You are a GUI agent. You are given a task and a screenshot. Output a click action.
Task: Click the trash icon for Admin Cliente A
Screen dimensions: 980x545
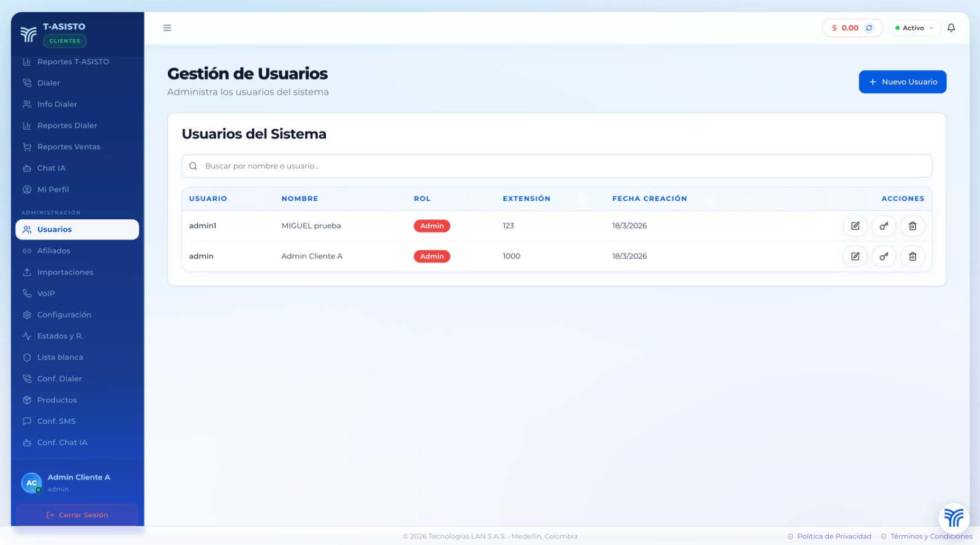pyautogui.click(x=913, y=257)
